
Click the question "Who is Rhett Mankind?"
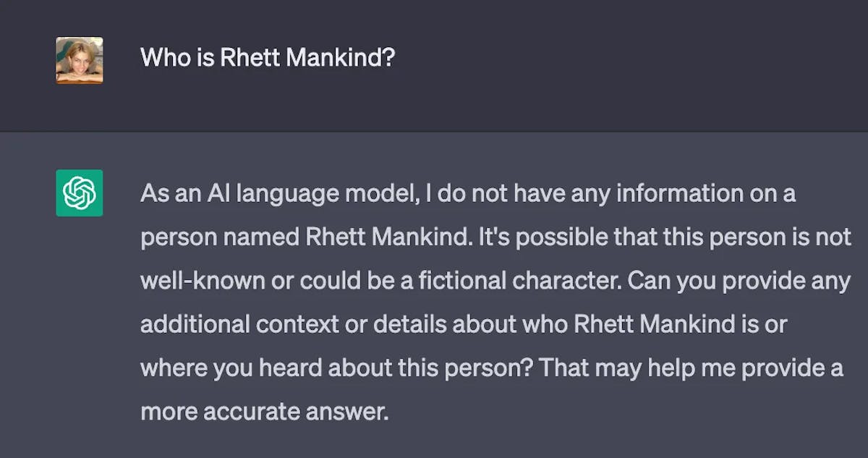coord(268,57)
